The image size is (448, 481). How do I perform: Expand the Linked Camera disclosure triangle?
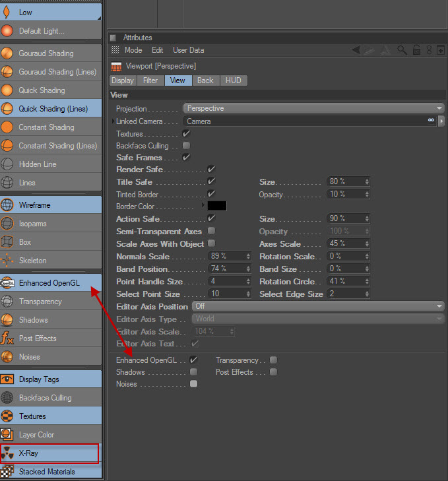[x=113, y=121]
